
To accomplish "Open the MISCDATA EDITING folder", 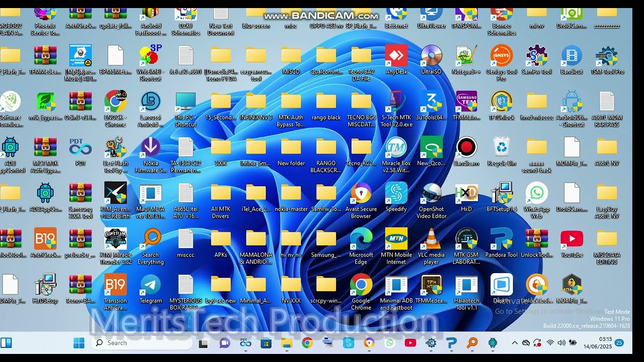I will coord(607,246).
